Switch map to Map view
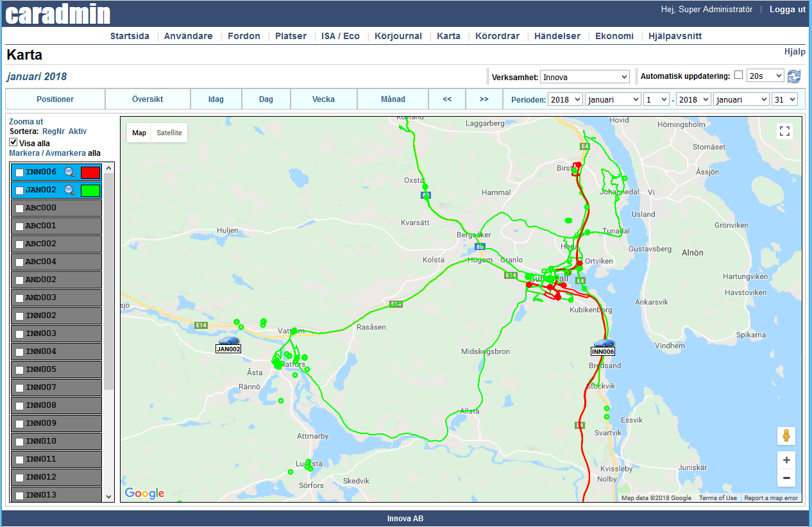 click(x=139, y=133)
